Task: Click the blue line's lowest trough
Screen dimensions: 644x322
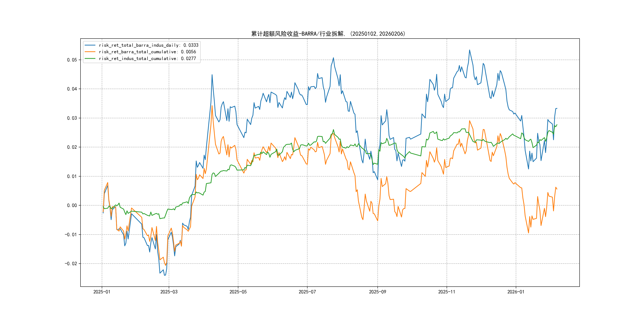Action: (165, 275)
